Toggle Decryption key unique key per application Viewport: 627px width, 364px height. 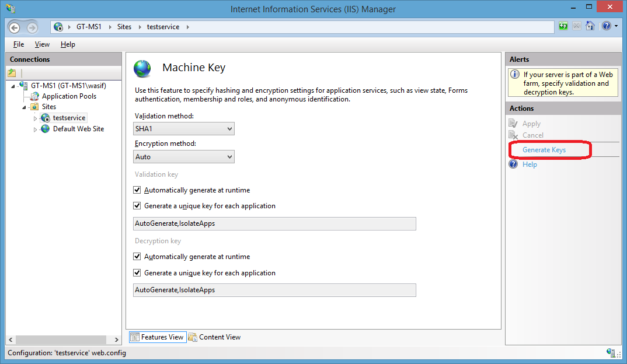pyautogui.click(x=137, y=273)
